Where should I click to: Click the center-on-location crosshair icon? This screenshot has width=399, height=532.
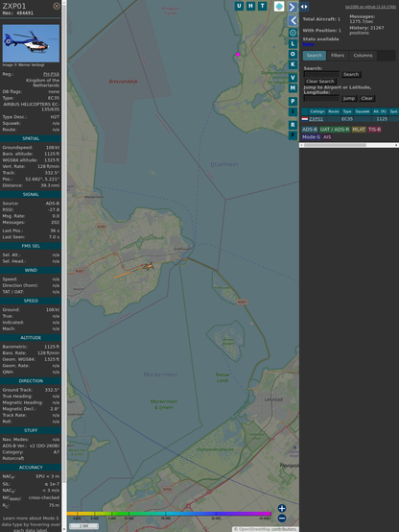pos(293,33)
